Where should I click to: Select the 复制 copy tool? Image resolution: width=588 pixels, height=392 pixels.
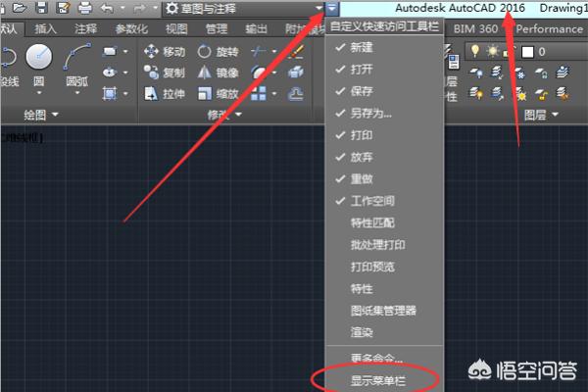pos(165,73)
